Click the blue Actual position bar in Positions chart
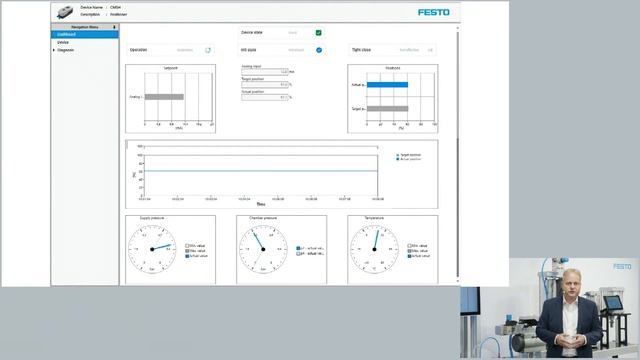Viewport: 640px width, 360px height. (x=387, y=84)
